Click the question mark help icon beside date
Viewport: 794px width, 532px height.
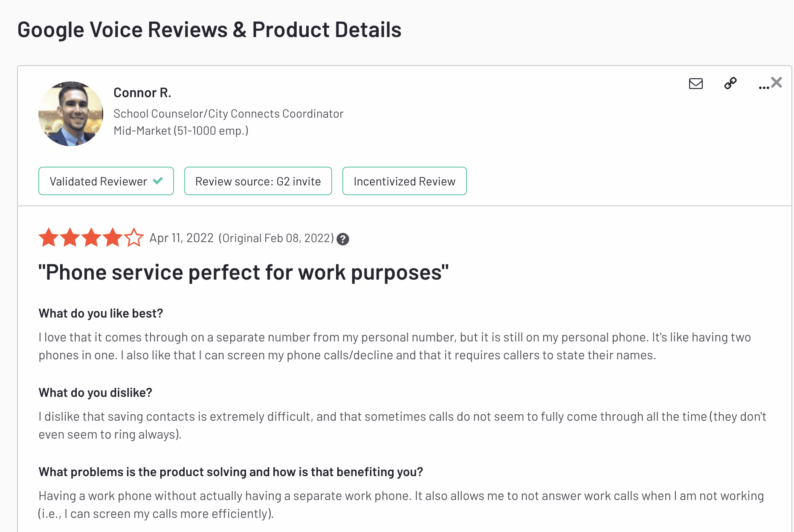click(342, 239)
